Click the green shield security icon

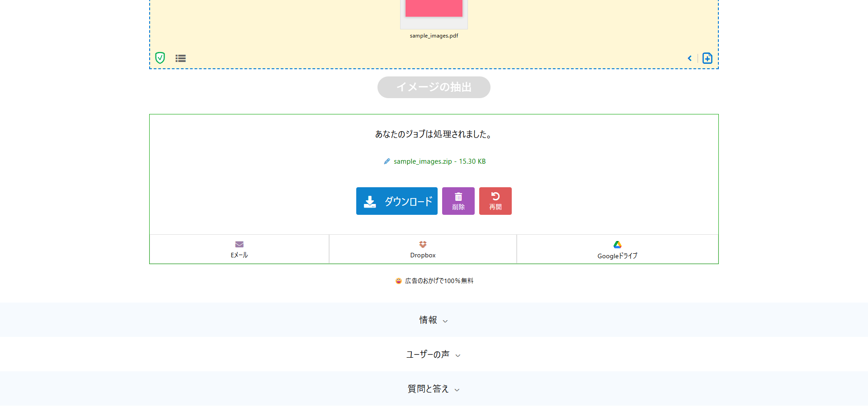tap(160, 58)
